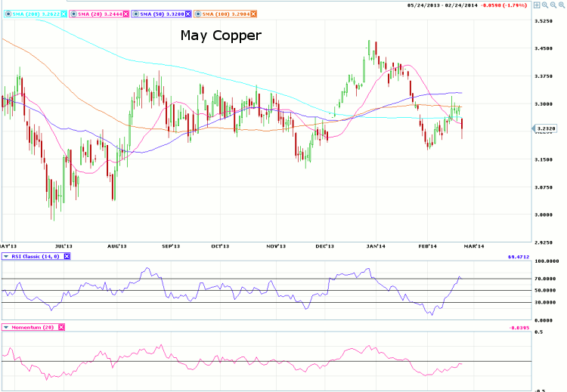
Task: Expand the RSI Classic dropdown arrow
Action: click(x=7, y=257)
